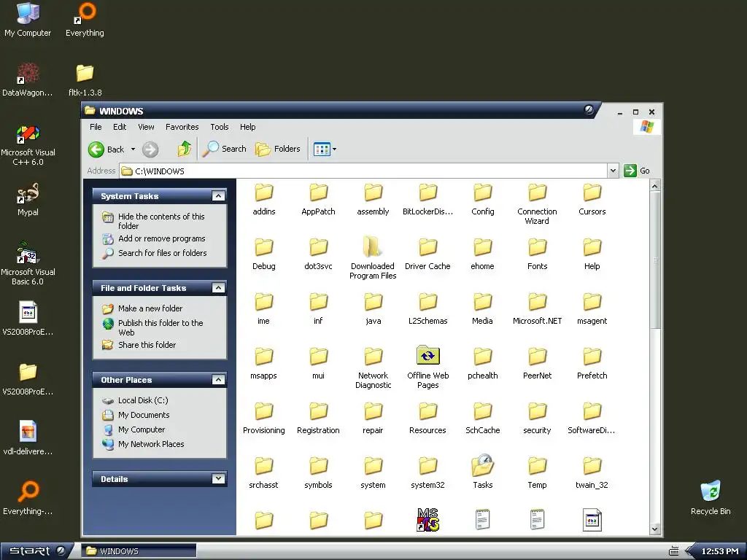Click the keyboard icon in system tray

point(673,551)
